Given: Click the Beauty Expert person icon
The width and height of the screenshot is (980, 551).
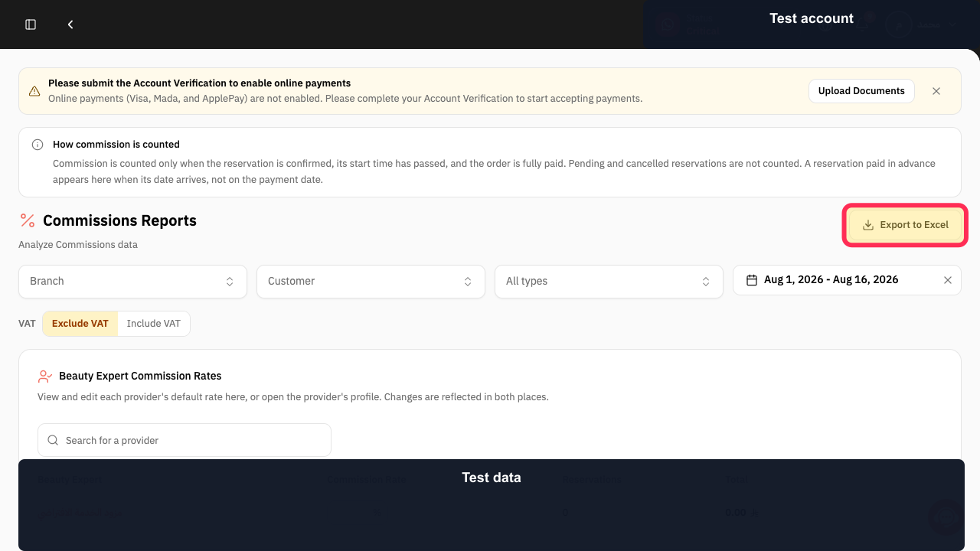Looking at the screenshot, I should point(45,377).
